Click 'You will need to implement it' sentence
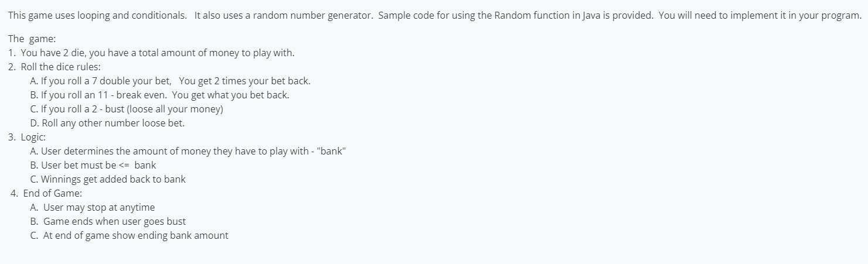This screenshot has height=264, width=868. pyautogui.click(x=760, y=16)
